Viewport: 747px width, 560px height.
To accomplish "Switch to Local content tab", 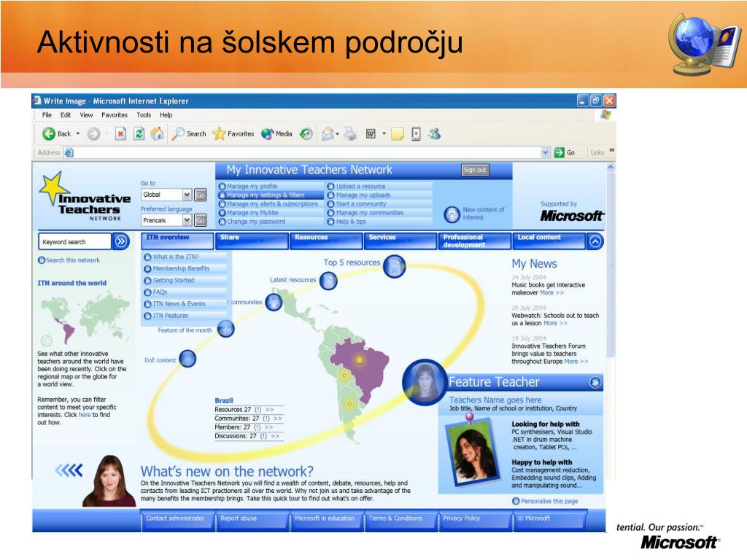I will [x=549, y=241].
